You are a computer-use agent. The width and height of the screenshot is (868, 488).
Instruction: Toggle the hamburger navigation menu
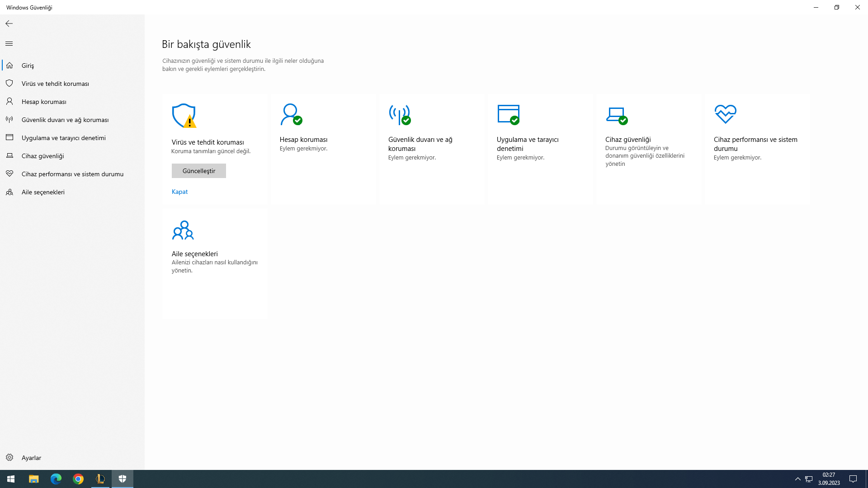coord(9,44)
